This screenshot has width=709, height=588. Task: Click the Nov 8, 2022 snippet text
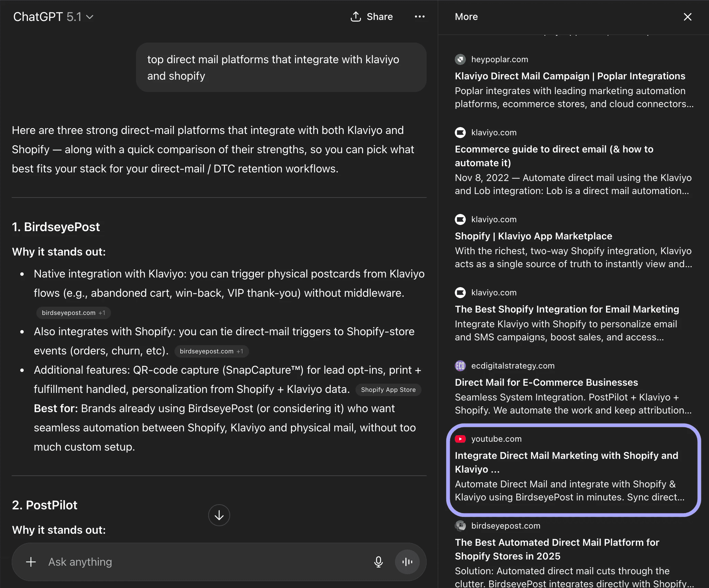coord(573,184)
